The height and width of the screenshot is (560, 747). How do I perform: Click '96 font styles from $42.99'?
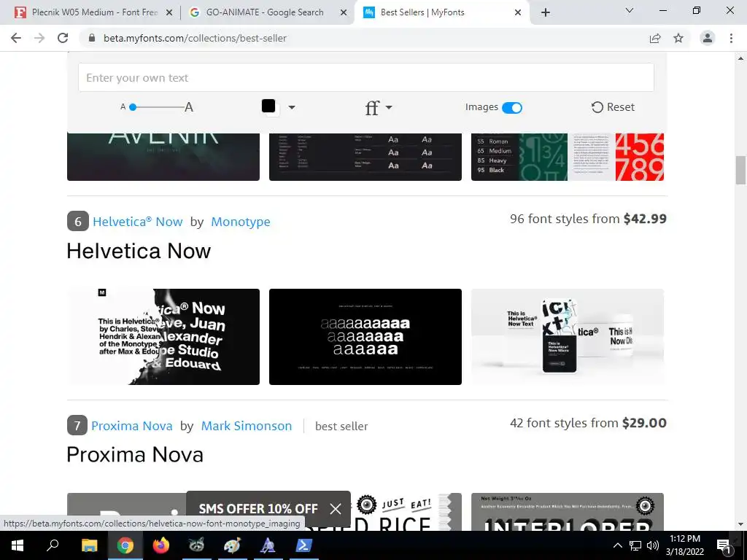589,219
